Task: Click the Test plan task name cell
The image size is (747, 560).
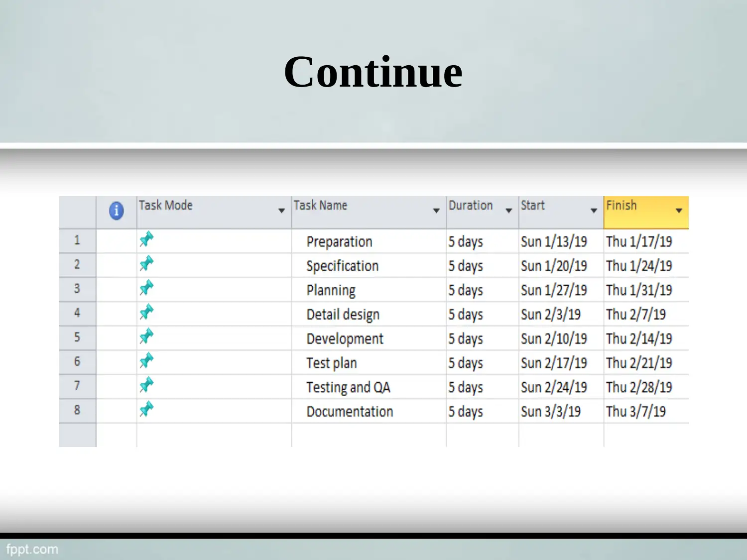Action: pyautogui.click(x=369, y=363)
